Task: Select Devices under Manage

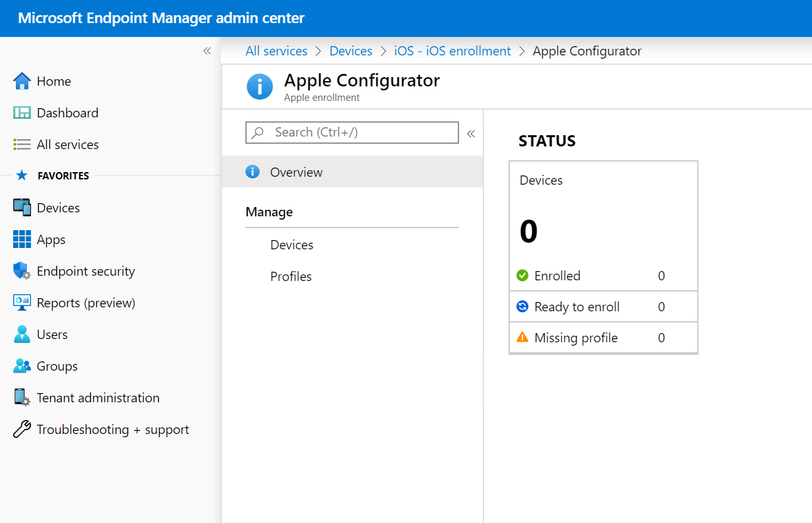Action: point(292,244)
